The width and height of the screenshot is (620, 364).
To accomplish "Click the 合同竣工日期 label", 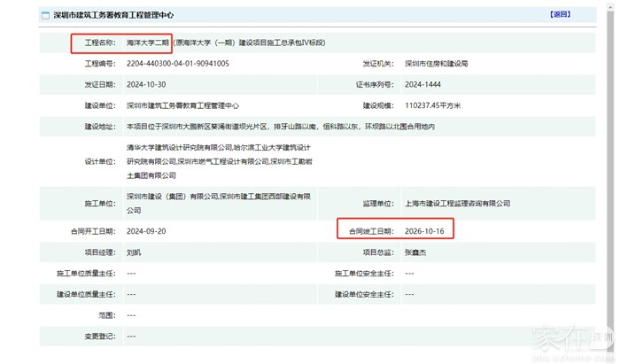I will [x=370, y=230].
